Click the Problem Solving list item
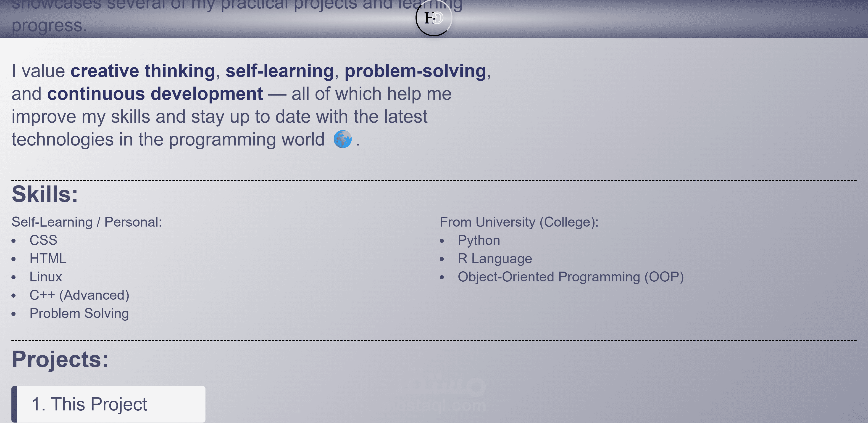 [79, 313]
